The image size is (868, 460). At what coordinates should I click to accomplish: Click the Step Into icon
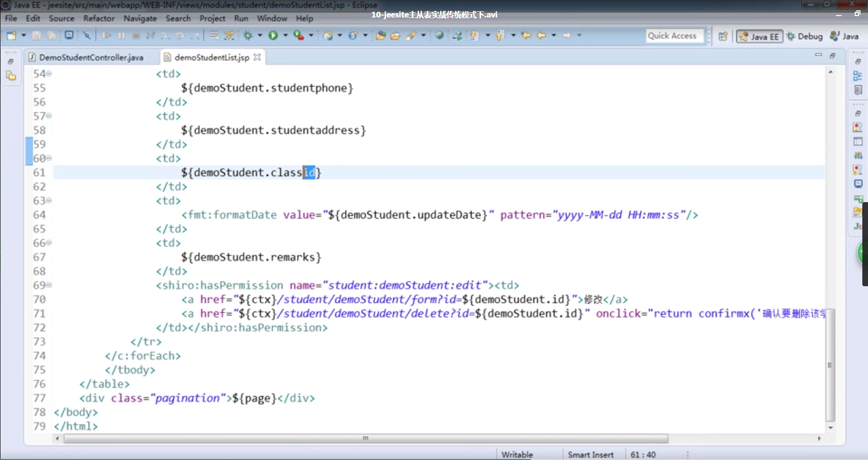coord(165,35)
